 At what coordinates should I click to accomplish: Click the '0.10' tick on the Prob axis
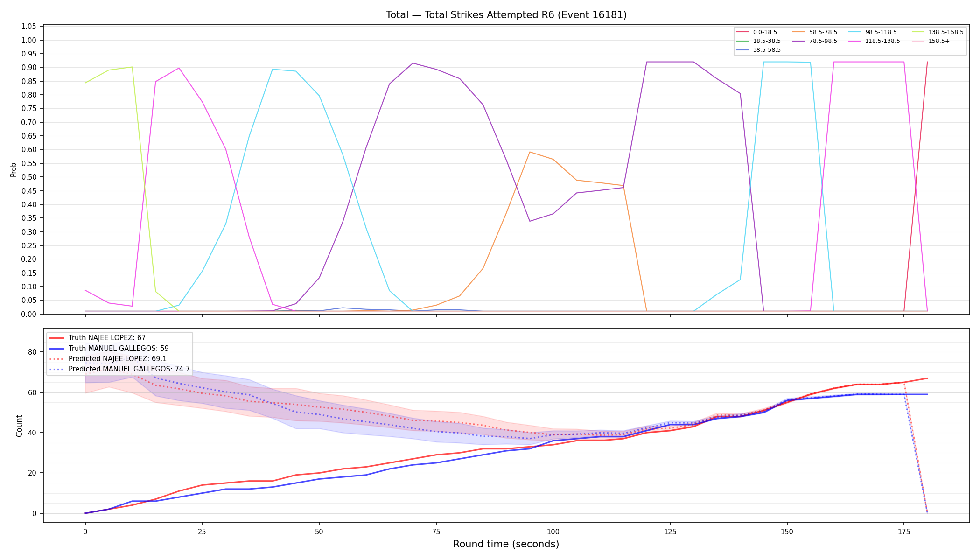click(29, 287)
